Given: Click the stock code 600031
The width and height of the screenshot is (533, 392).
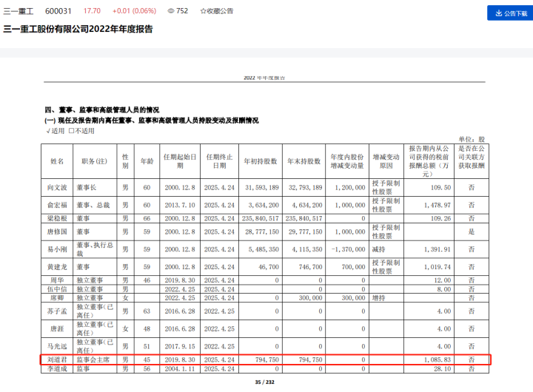Looking at the screenshot, I should (x=58, y=11).
